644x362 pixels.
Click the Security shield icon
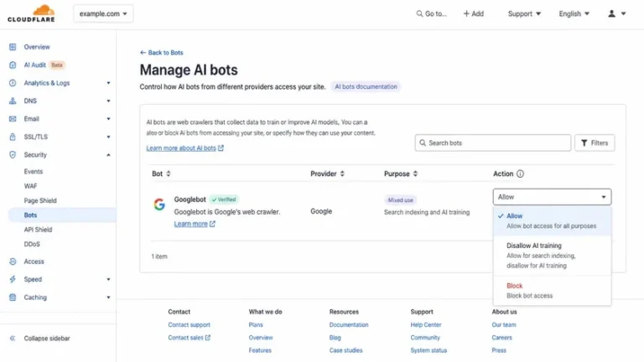coord(13,155)
